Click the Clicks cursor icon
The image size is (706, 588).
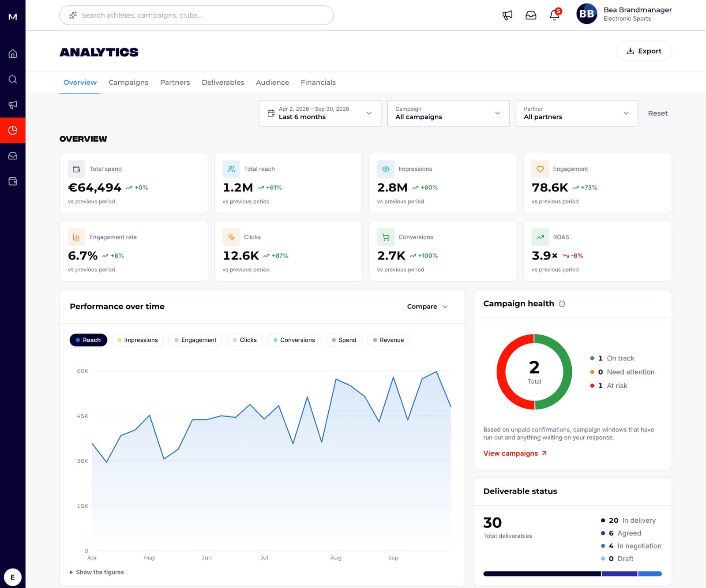click(x=231, y=237)
